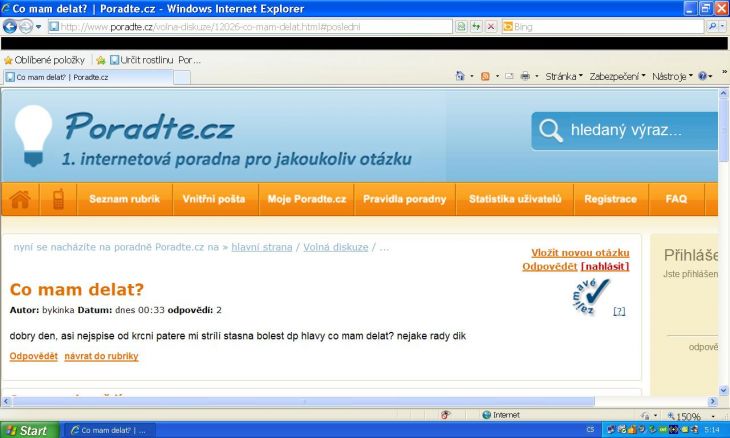The image size is (730, 438).
Task: Add page to Favorites bar star icon
Action: pos(101,60)
